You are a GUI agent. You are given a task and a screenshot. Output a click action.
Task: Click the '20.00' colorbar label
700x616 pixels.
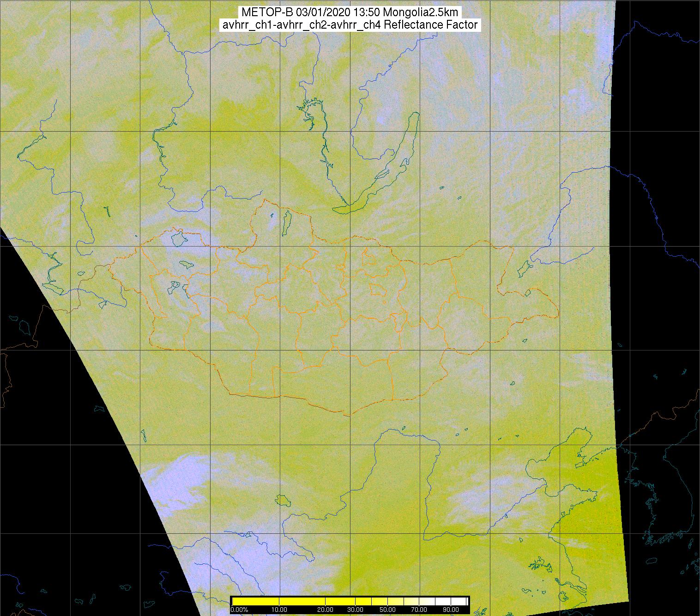click(325, 610)
